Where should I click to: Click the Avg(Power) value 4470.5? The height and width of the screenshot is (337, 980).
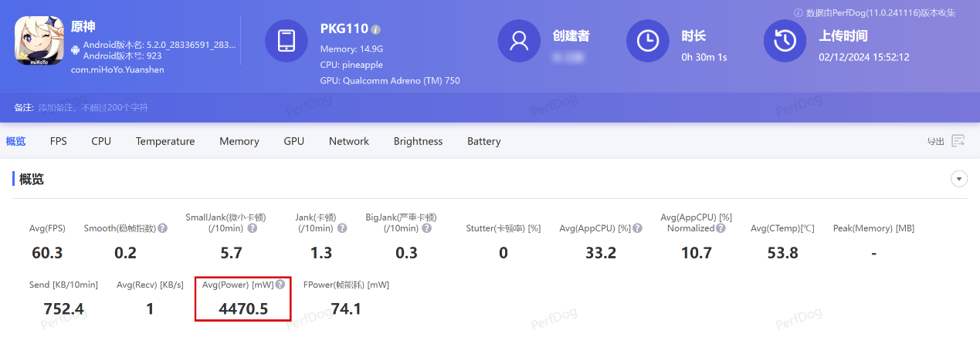(243, 308)
